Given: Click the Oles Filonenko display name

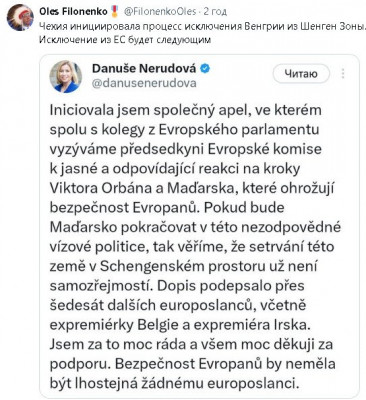Looking at the screenshot, I should tap(73, 12).
